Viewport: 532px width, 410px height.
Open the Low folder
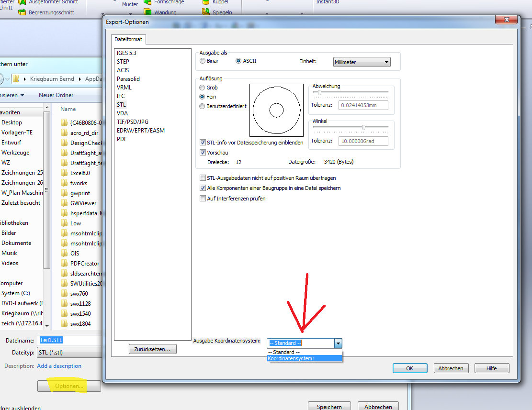(x=71, y=223)
